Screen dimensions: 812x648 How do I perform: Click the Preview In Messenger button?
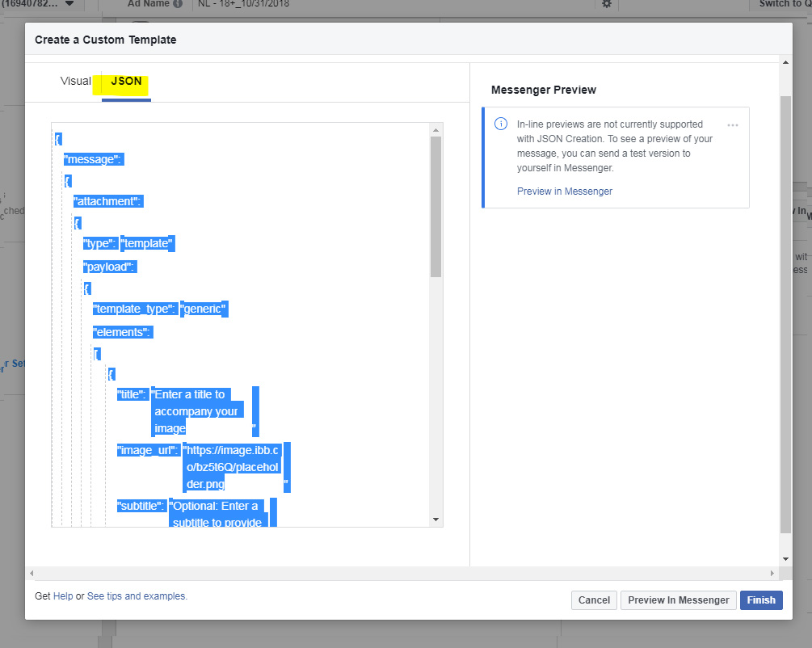[679, 600]
